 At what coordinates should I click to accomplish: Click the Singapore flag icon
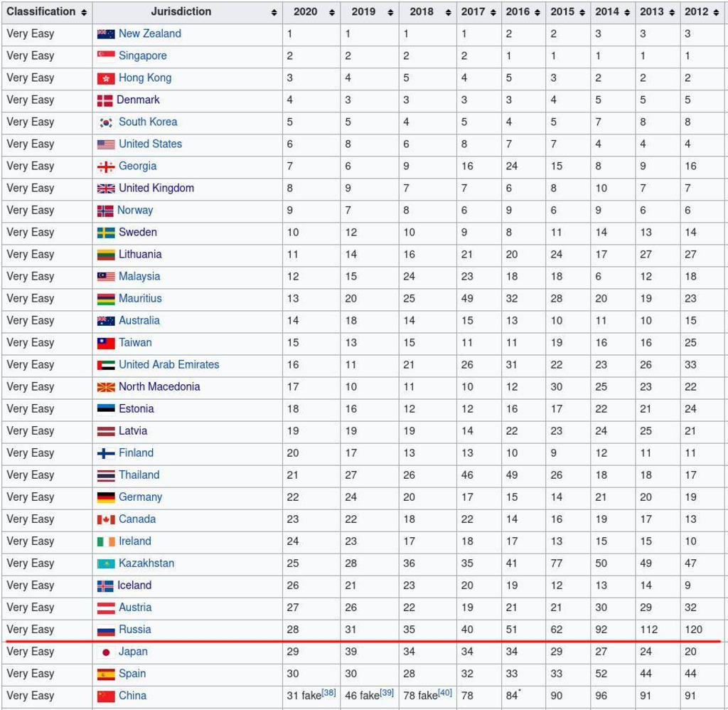click(106, 56)
